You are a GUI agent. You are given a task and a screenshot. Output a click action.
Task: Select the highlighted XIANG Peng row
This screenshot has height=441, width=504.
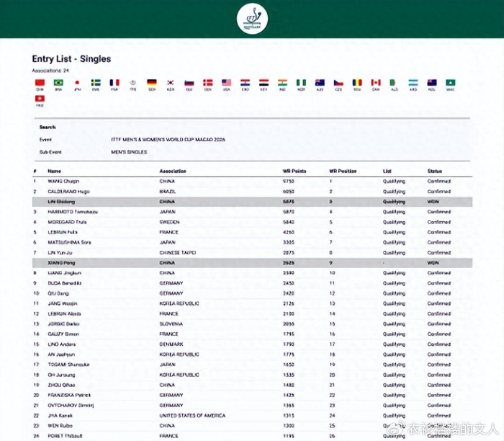pyautogui.click(x=252, y=263)
